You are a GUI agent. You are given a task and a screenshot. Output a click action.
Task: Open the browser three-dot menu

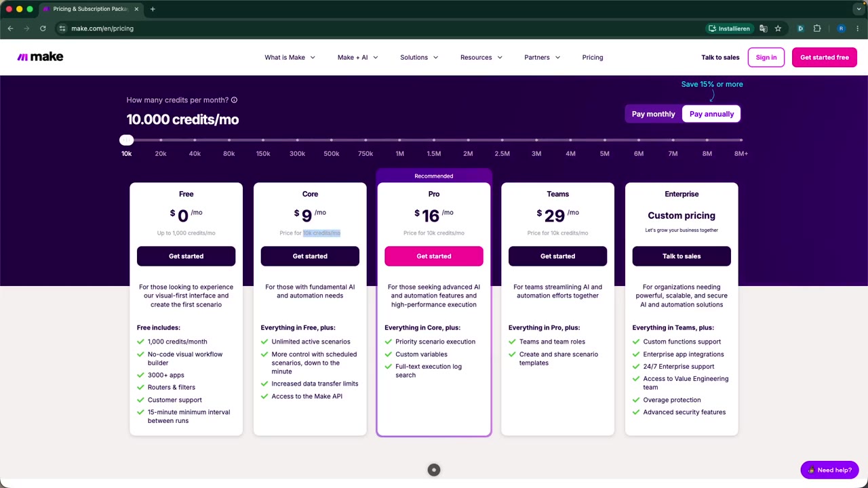[x=858, y=28]
